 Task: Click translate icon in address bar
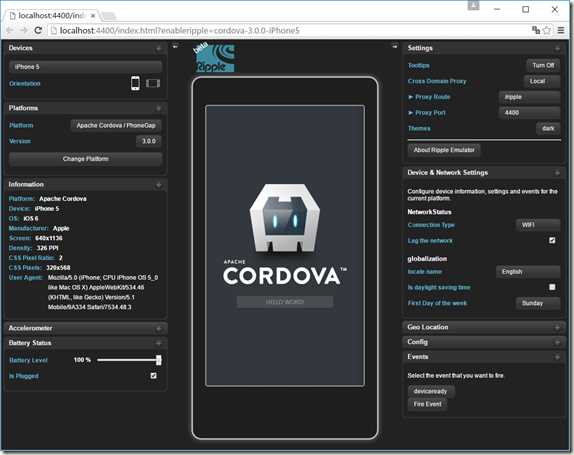tap(536, 30)
